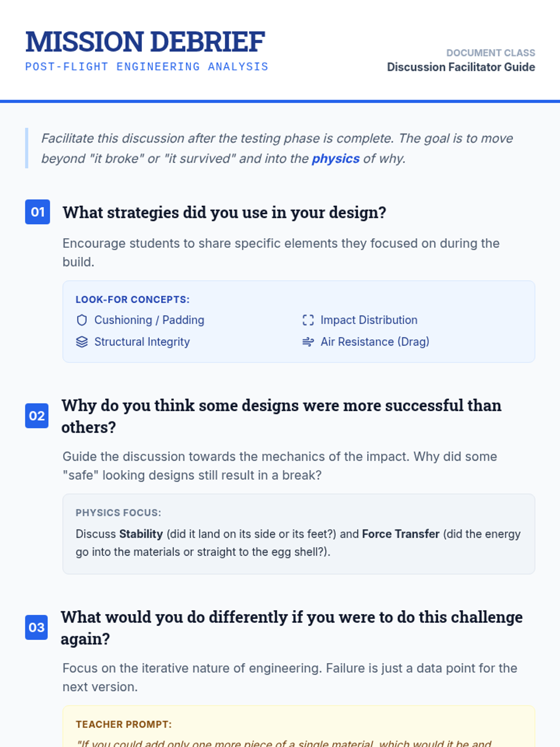Click the bold Force Transfer term
The height and width of the screenshot is (747, 560).
pos(401,534)
